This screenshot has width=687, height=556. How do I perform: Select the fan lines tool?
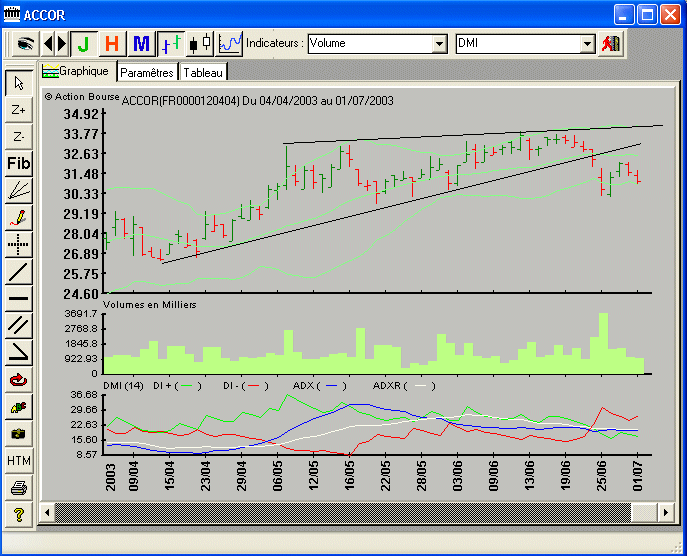[18, 191]
